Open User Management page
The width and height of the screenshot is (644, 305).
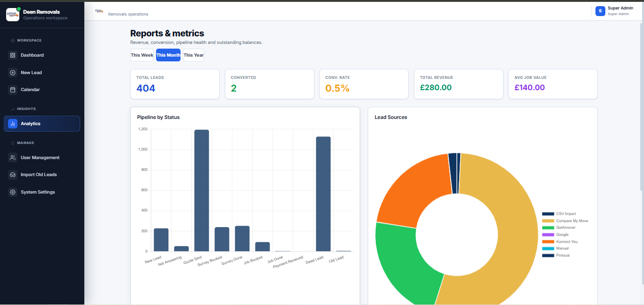tap(42, 158)
